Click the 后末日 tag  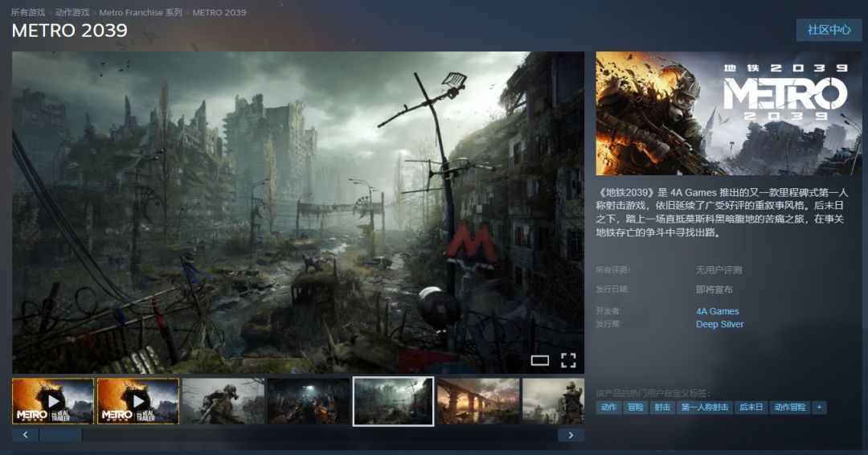click(x=751, y=408)
